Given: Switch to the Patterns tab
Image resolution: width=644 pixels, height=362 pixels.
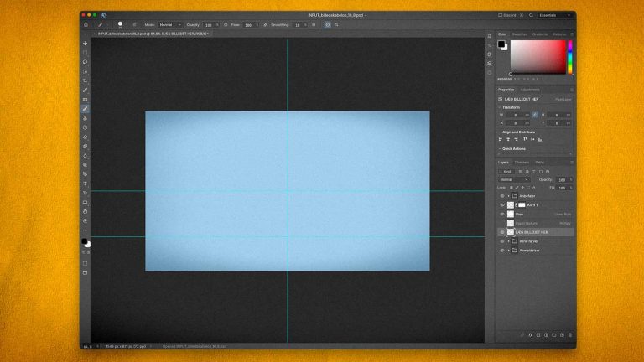Looking at the screenshot, I should click(559, 34).
